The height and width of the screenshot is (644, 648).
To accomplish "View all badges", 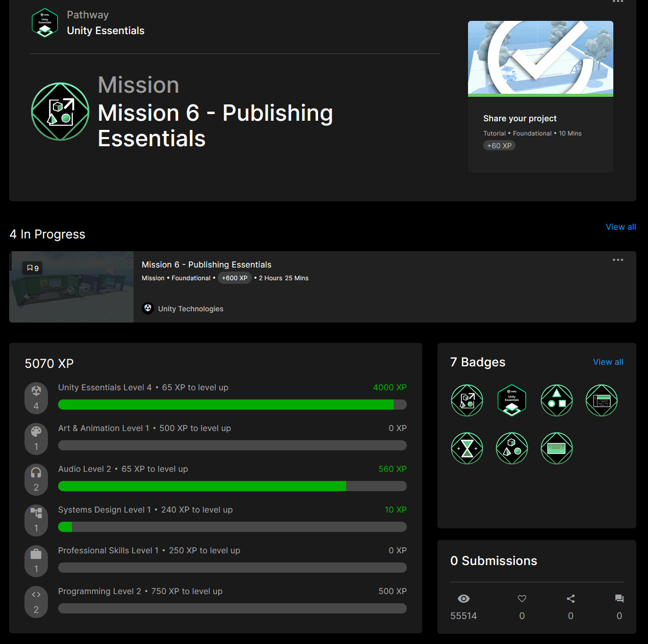I will [x=608, y=362].
